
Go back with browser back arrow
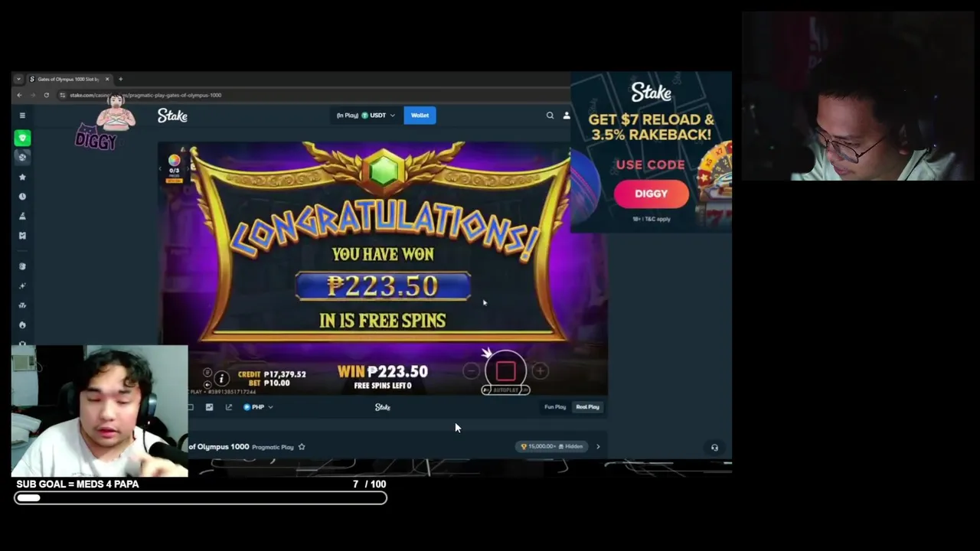coord(19,95)
